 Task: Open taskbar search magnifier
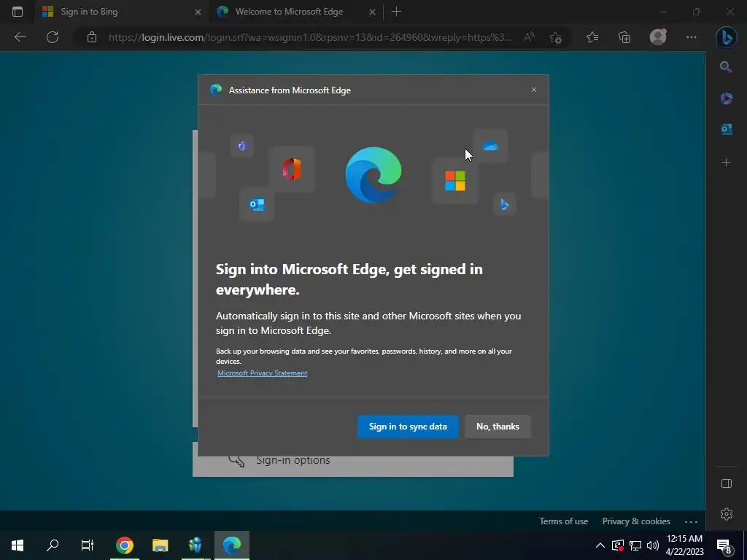(53, 545)
